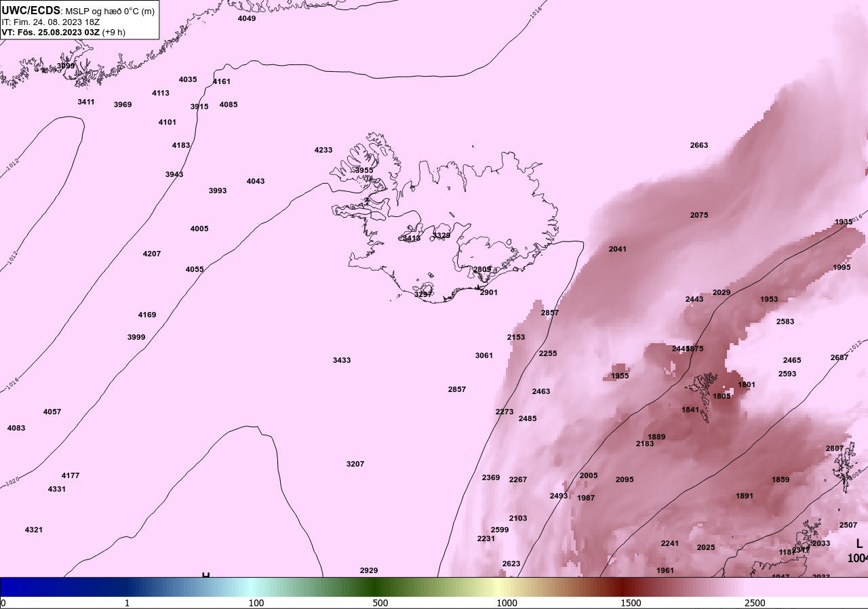Click the freezing level value 2493

click(x=559, y=496)
